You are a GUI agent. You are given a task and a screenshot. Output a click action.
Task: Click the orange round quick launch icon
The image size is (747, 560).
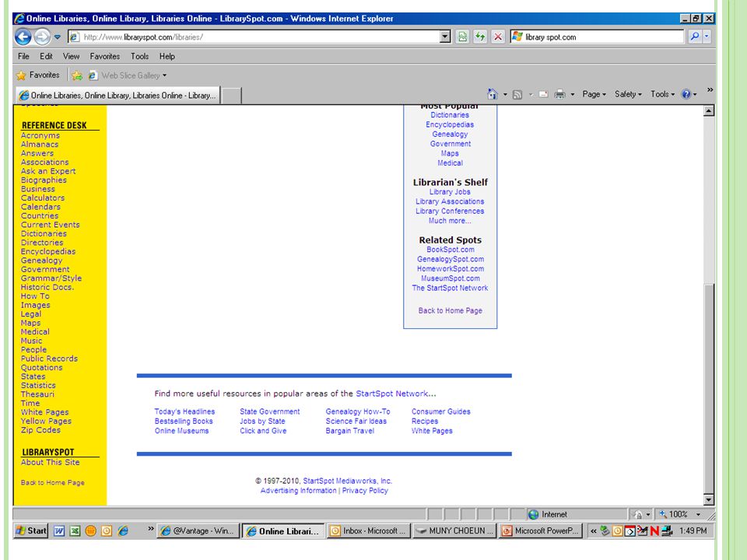pos(90,531)
